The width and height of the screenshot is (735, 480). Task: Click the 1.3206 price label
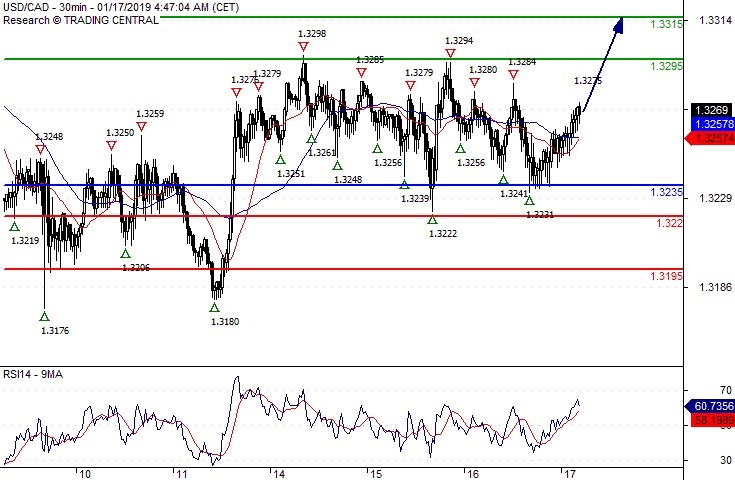tap(136, 268)
